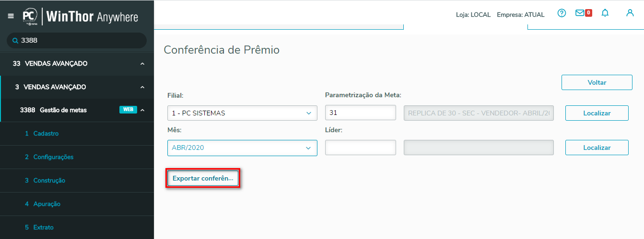Open the Cadastro menu item
The image size is (644, 239).
click(46, 134)
